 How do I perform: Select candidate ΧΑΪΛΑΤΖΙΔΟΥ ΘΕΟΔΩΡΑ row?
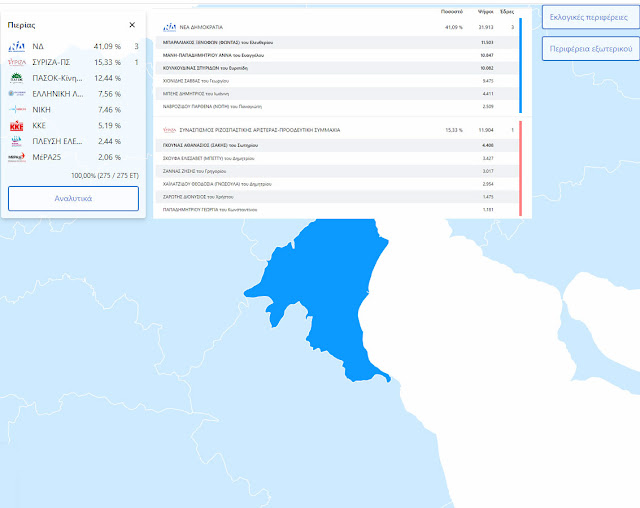(337, 184)
